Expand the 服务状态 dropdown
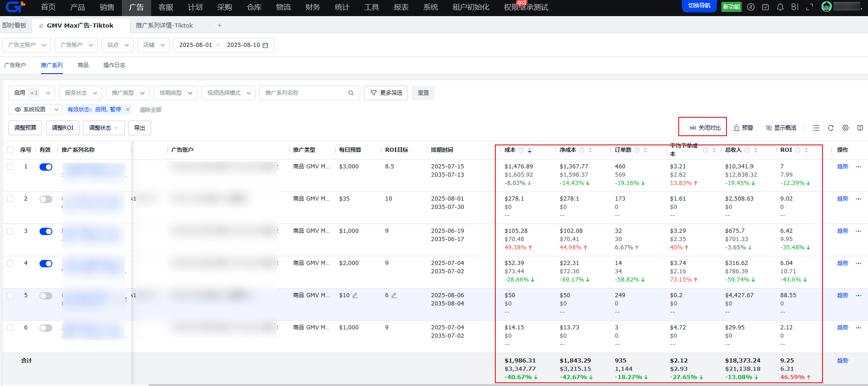Screen dimensions: 868x386 [80, 93]
